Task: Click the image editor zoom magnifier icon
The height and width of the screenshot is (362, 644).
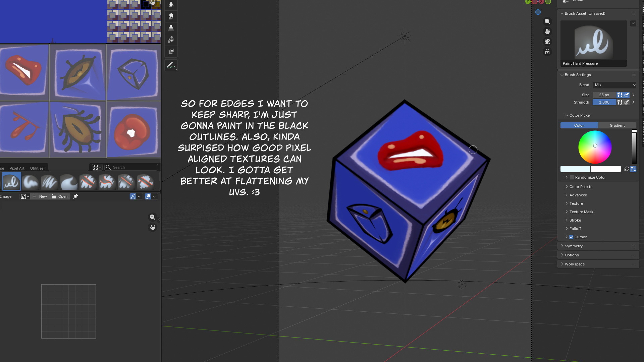Action: [x=153, y=217]
